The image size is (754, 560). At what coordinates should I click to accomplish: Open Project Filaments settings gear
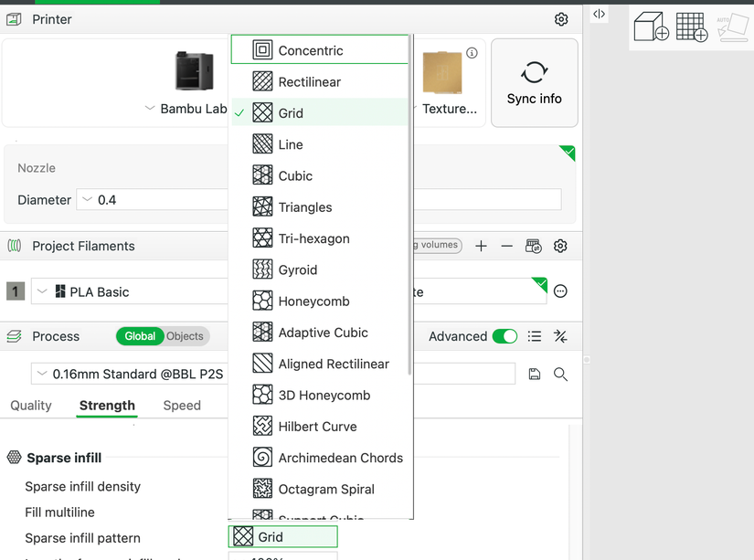point(561,246)
